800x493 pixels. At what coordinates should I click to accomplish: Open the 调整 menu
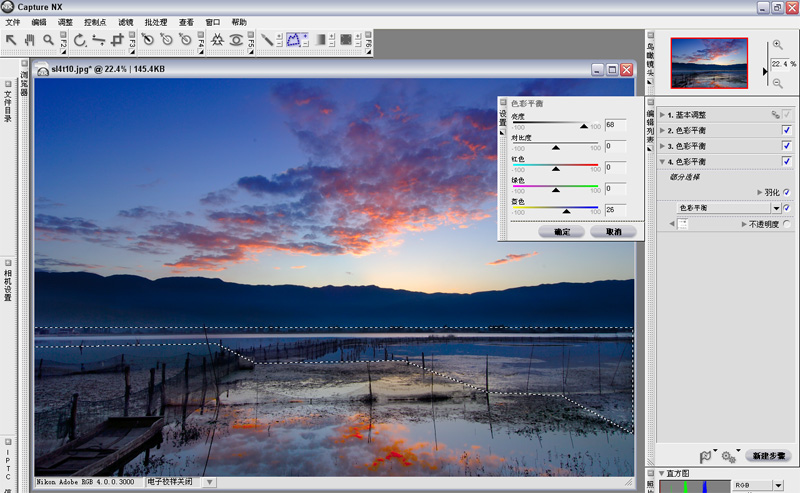click(65, 22)
